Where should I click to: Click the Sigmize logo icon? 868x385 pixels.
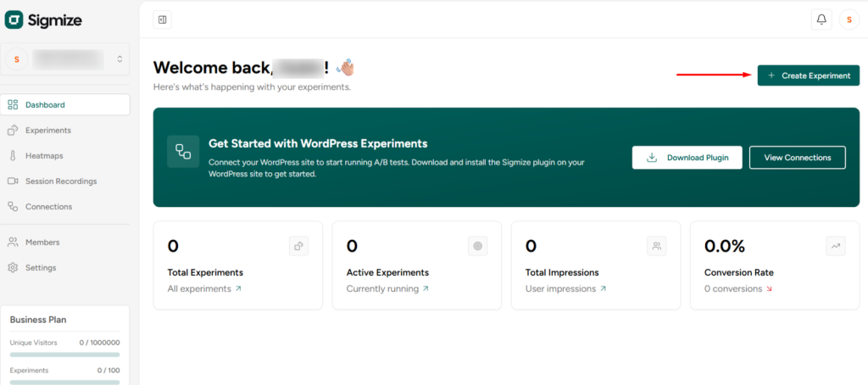[14, 20]
